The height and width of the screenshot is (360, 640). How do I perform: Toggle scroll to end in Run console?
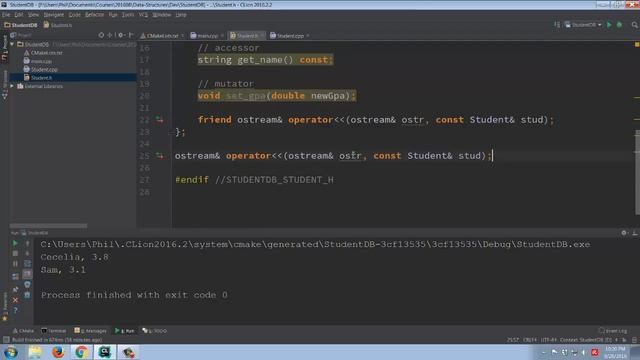[27, 274]
